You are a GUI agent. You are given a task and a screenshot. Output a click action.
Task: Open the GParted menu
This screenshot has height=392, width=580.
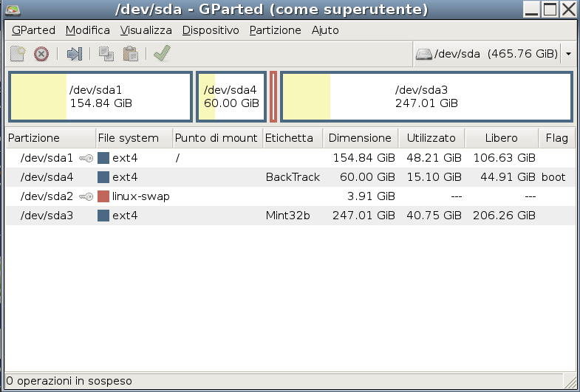(x=33, y=30)
